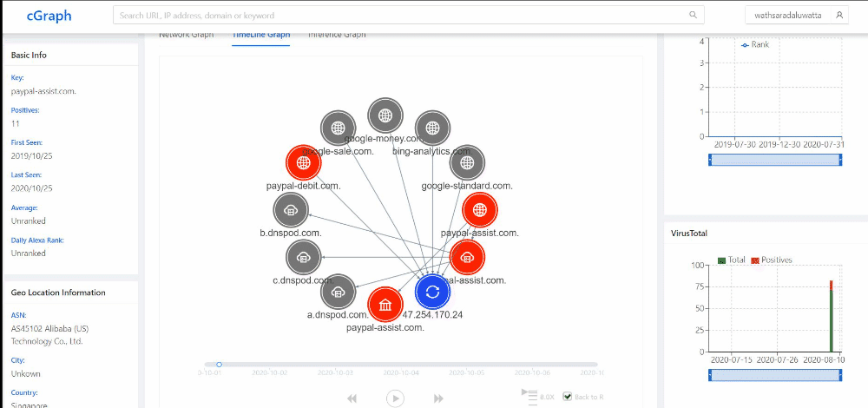868x408 pixels.
Task: Toggle the Back to R checkbox
Action: click(x=568, y=397)
